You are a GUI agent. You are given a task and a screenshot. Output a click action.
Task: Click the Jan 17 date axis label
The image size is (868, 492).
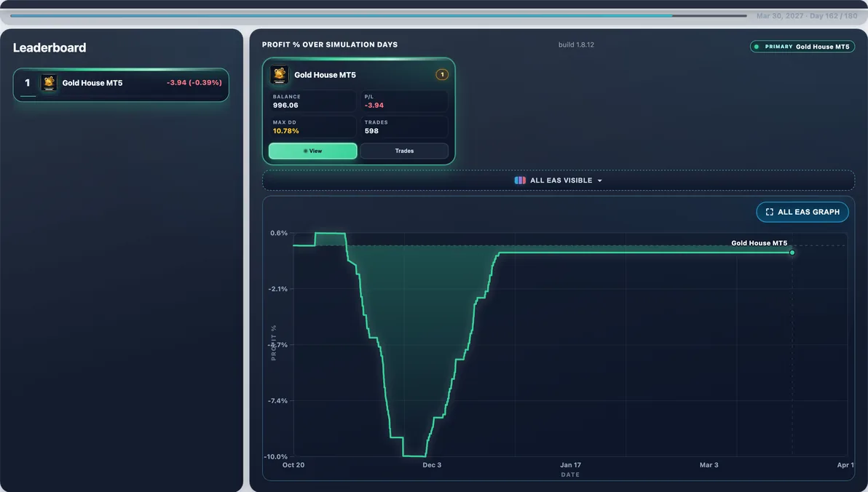tap(570, 465)
